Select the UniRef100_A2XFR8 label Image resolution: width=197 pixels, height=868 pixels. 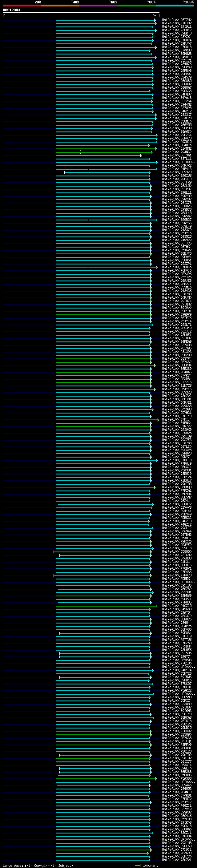(x=177, y=118)
